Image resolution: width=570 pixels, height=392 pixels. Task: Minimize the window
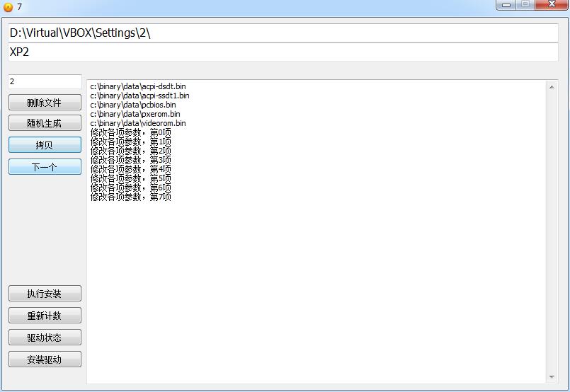[506, 5]
